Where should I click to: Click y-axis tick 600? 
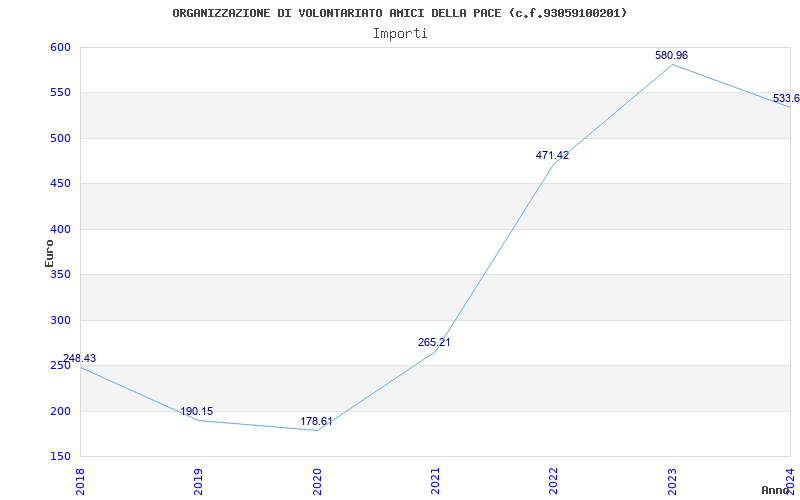[x=60, y=47]
